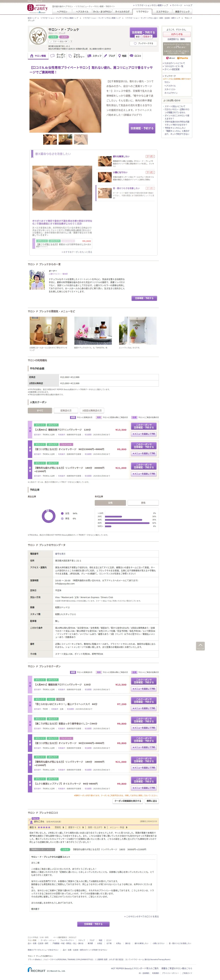
Task: Click bottom 空席確認・予約する below reviews
Action: (93, 924)
